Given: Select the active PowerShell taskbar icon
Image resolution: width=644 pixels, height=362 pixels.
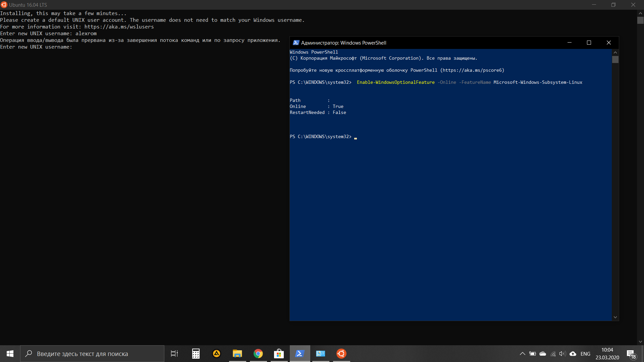Looking at the screenshot, I should 300,354.
